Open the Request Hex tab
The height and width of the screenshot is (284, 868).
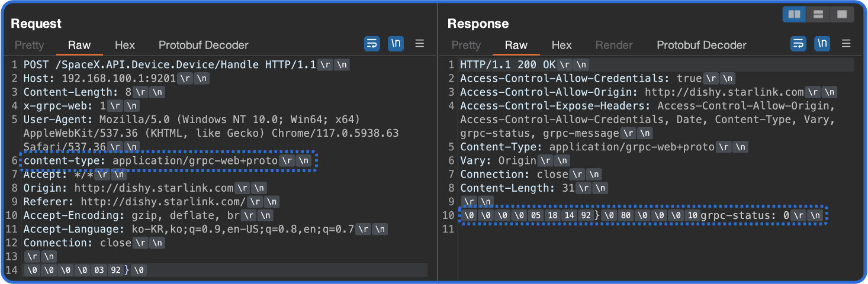click(x=125, y=45)
